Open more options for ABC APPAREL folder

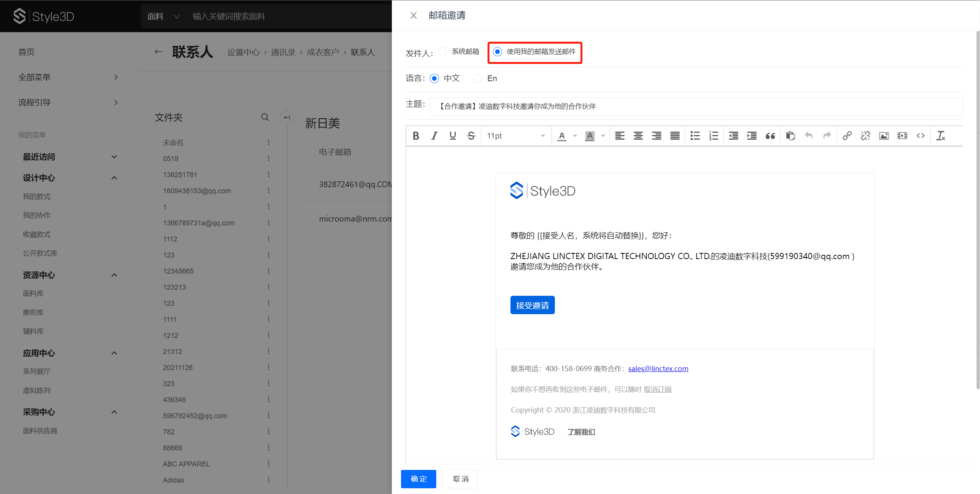tap(269, 464)
